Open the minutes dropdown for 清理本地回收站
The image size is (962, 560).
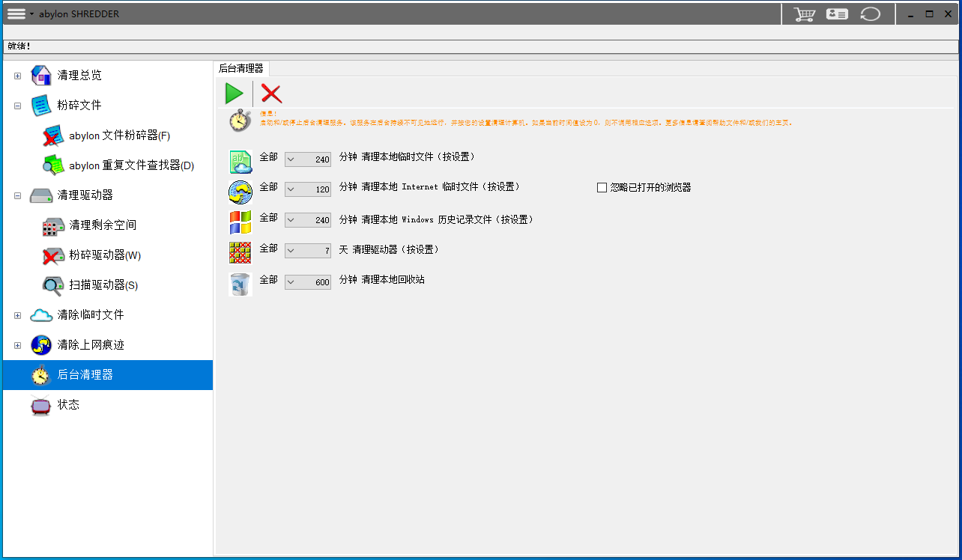click(x=291, y=282)
